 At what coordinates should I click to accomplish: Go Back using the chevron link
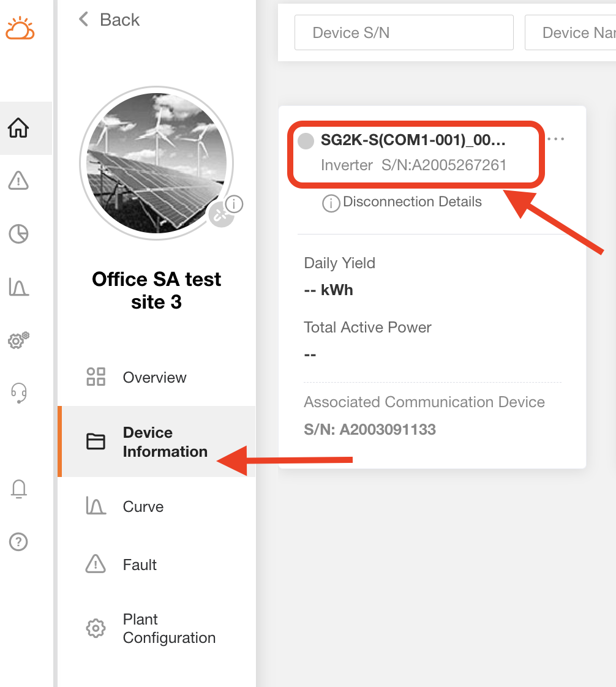(110, 20)
